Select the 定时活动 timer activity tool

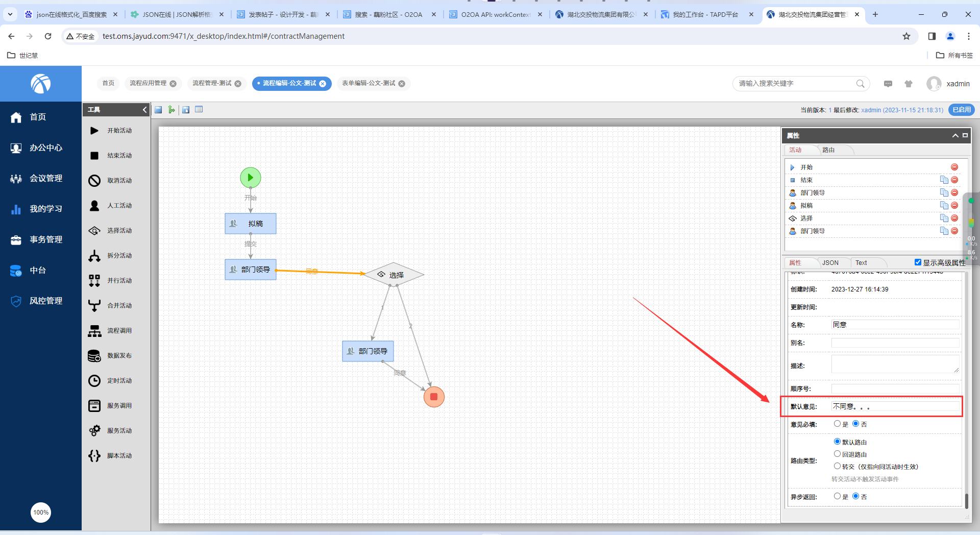[110, 381]
